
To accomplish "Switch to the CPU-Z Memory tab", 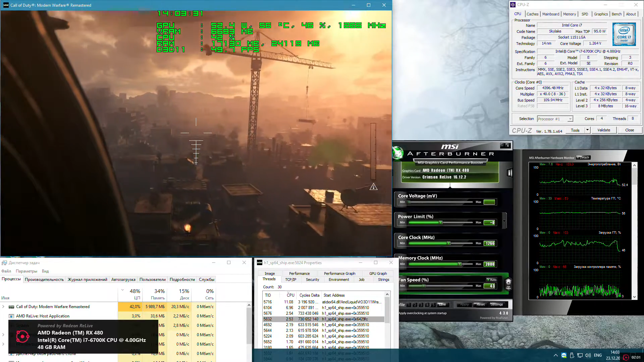I will [569, 14].
